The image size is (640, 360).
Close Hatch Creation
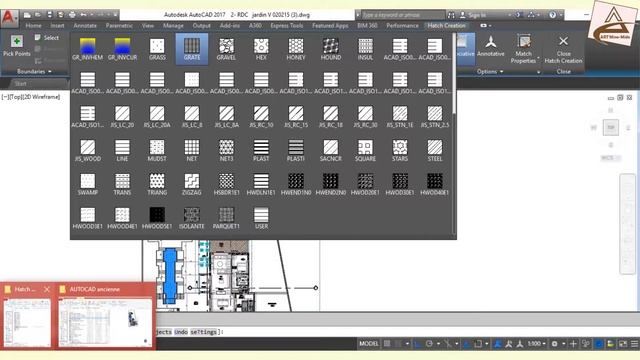point(563,49)
